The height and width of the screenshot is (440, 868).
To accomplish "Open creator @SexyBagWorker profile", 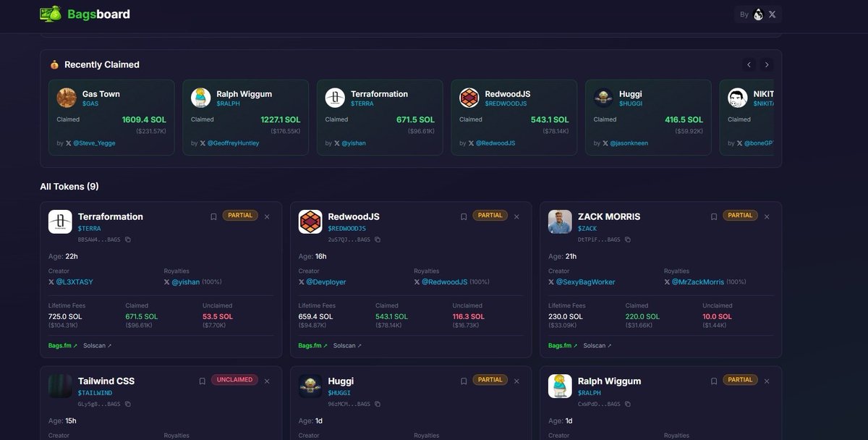I will pos(582,282).
